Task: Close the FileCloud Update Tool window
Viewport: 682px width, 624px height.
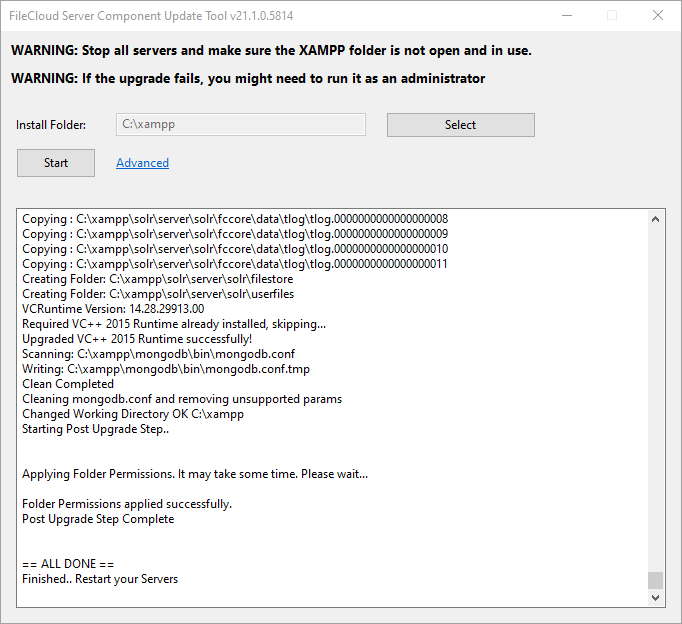Action: point(657,16)
